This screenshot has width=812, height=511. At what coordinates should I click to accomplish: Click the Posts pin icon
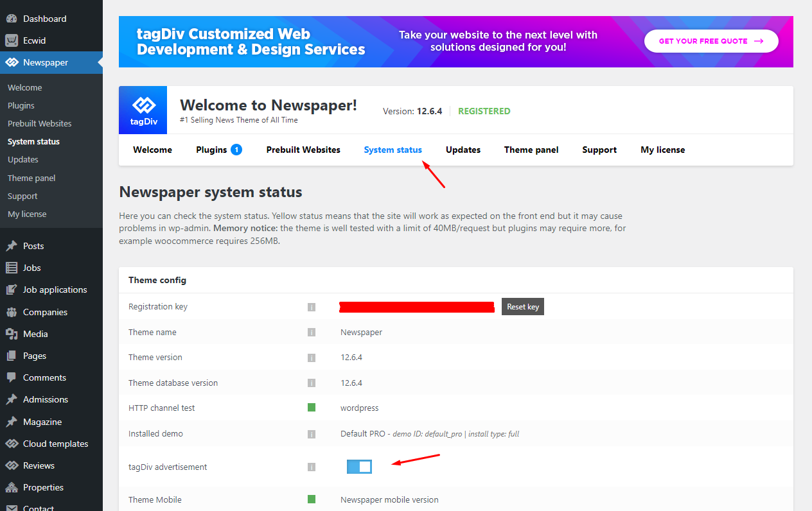12,246
